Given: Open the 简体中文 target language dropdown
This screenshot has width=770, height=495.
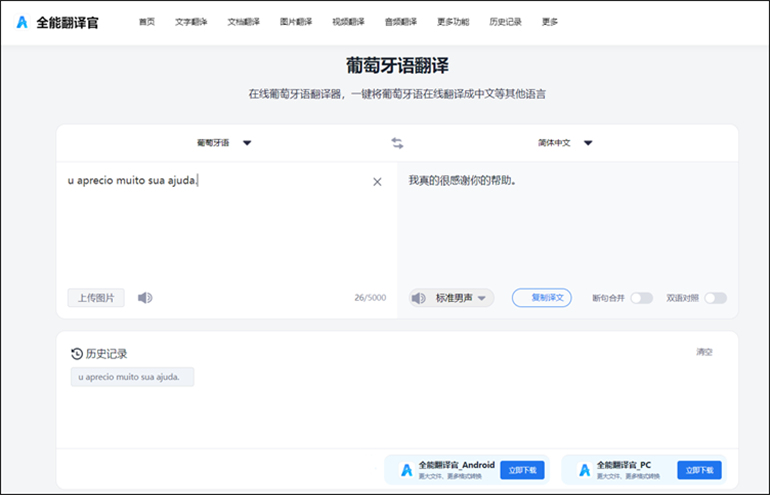Looking at the screenshot, I should 565,143.
